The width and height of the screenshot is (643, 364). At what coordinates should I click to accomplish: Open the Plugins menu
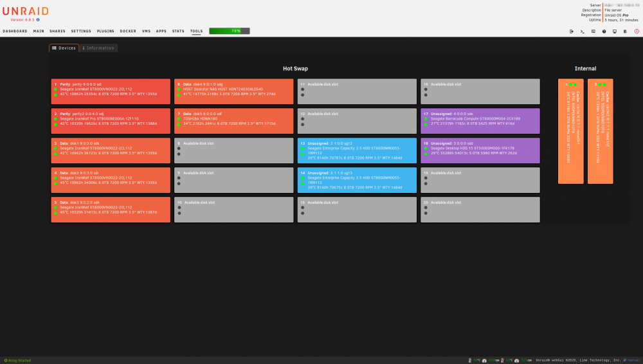point(105,31)
